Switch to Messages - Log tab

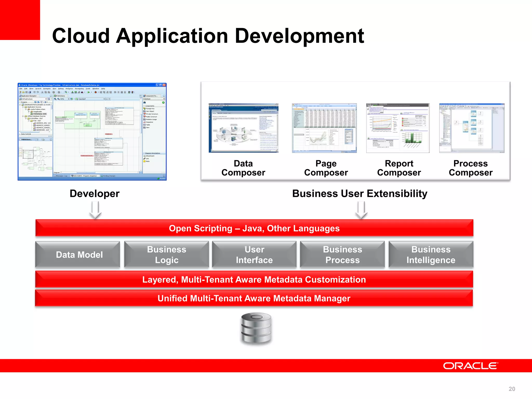[61, 176]
